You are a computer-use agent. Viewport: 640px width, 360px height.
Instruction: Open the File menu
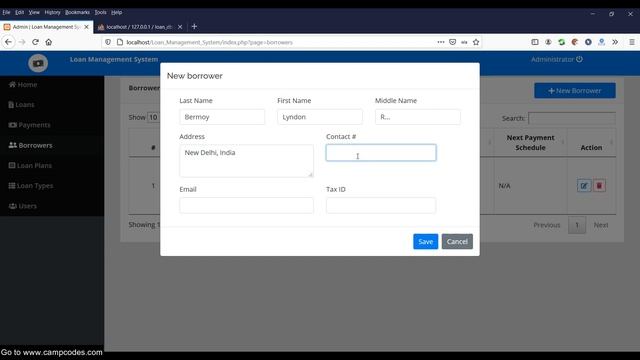point(6,12)
